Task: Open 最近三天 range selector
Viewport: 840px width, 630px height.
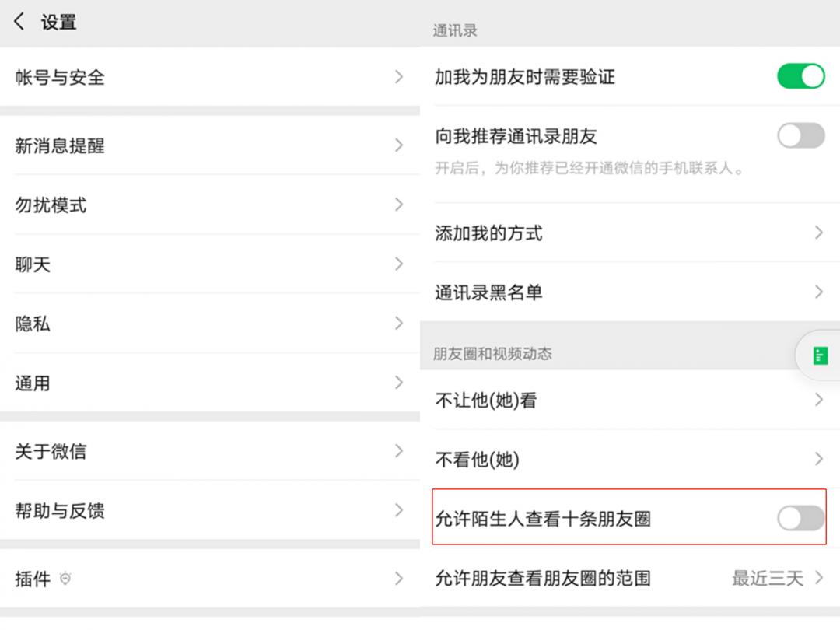Action: coord(777,578)
